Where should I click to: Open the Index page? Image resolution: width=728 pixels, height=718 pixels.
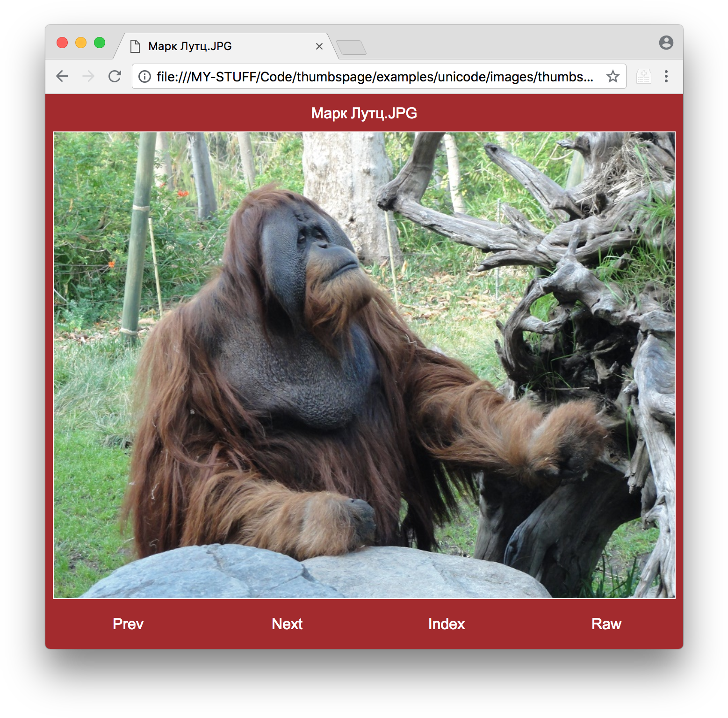446,624
